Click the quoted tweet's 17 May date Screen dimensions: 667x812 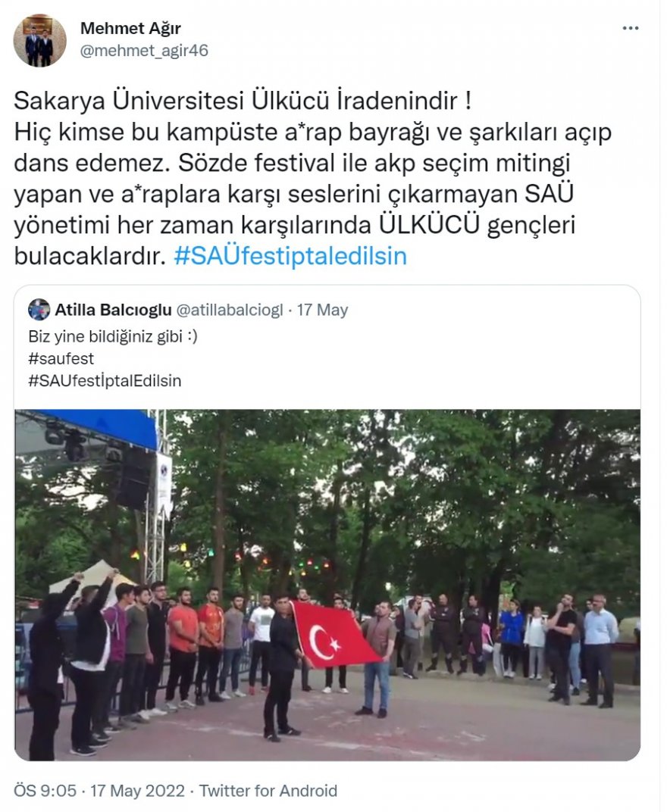click(322, 310)
